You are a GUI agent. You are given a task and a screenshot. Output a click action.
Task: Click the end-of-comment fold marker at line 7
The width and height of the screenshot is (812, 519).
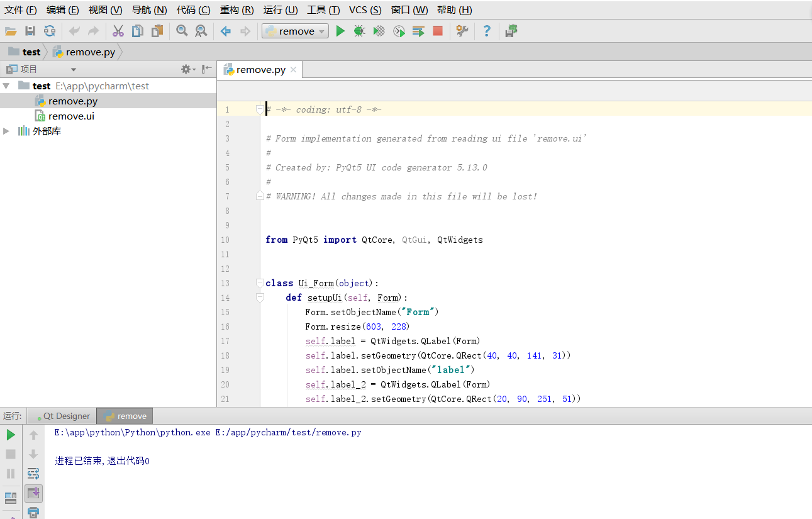[260, 196]
